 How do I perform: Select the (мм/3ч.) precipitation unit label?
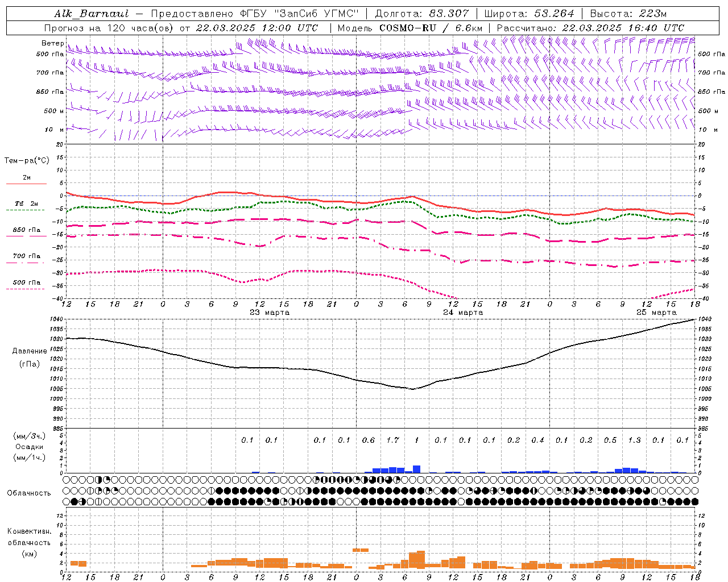point(29,436)
